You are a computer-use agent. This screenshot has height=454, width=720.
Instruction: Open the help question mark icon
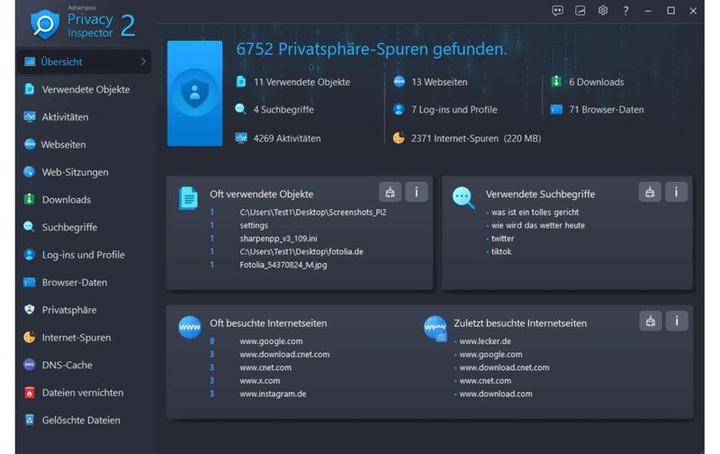pos(625,11)
